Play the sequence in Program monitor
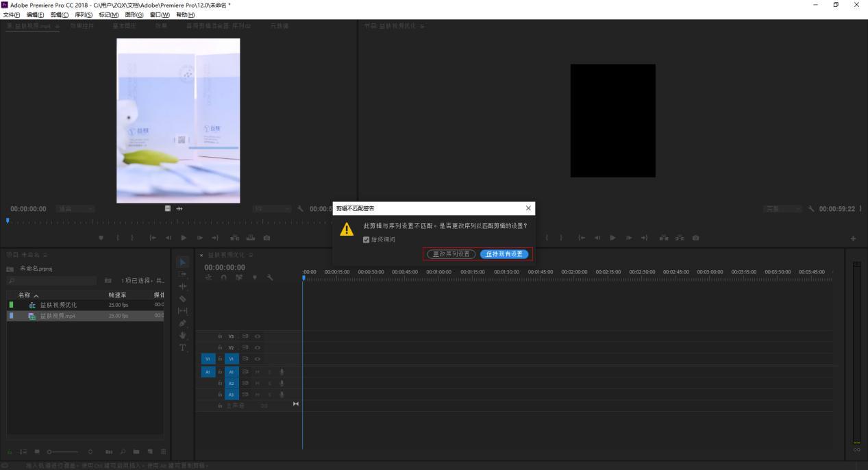This screenshot has height=470, width=868. click(612, 238)
